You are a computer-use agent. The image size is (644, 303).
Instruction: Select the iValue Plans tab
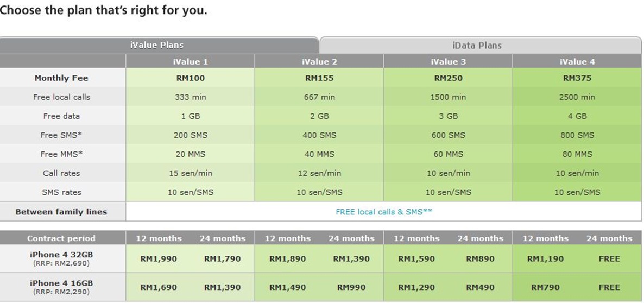pyautogui.click(x=159, y=45)
